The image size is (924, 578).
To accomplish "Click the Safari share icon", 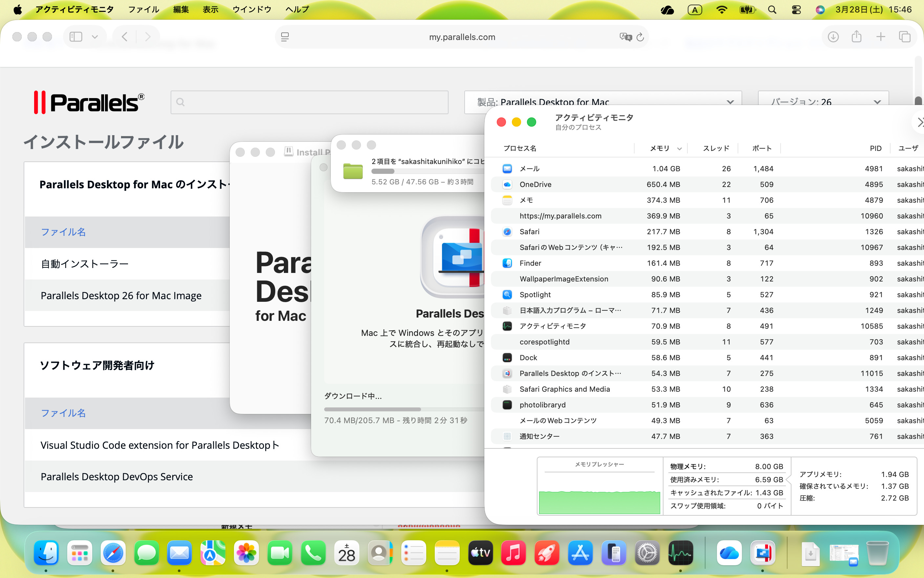I will [x=857, y=37].
